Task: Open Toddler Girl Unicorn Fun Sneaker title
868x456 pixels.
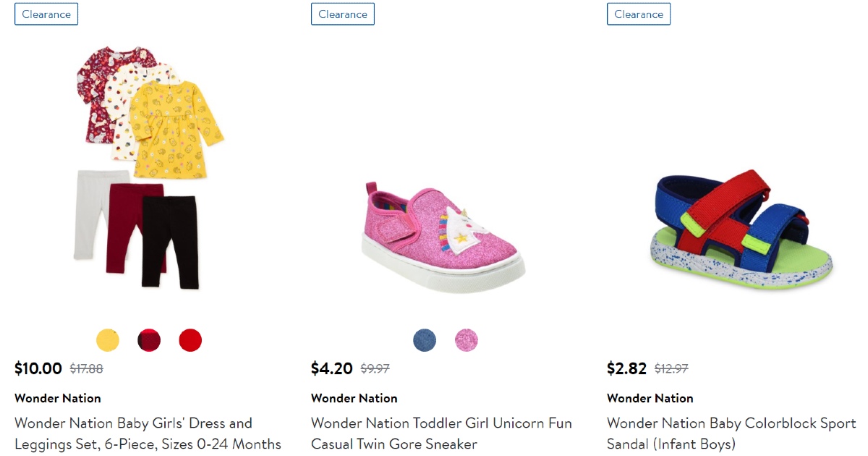Action: coord(441,433)
